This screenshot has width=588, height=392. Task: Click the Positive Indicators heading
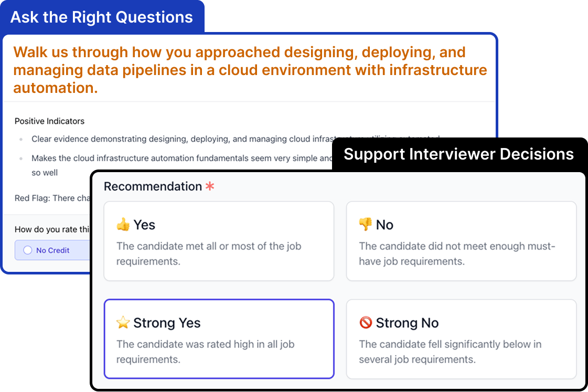pos(49,121)
